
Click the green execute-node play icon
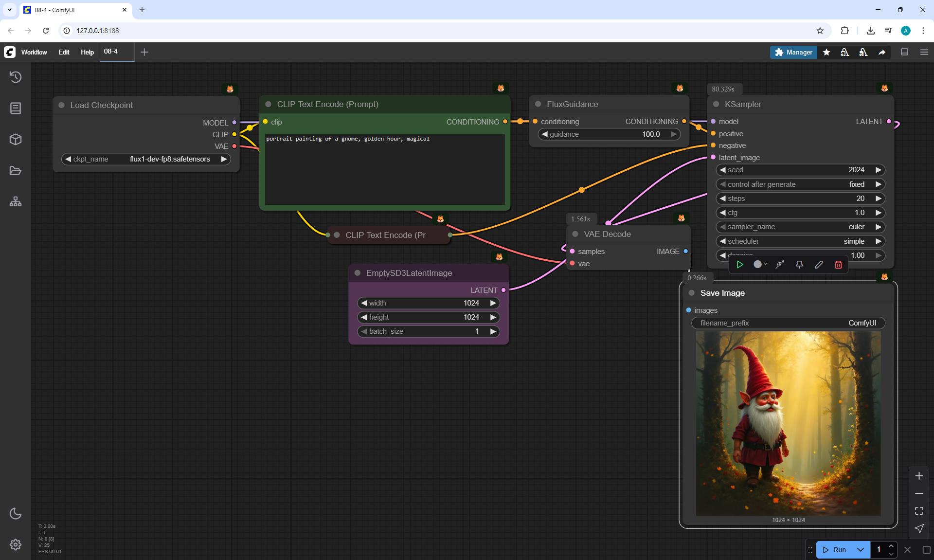click(740, 265)
